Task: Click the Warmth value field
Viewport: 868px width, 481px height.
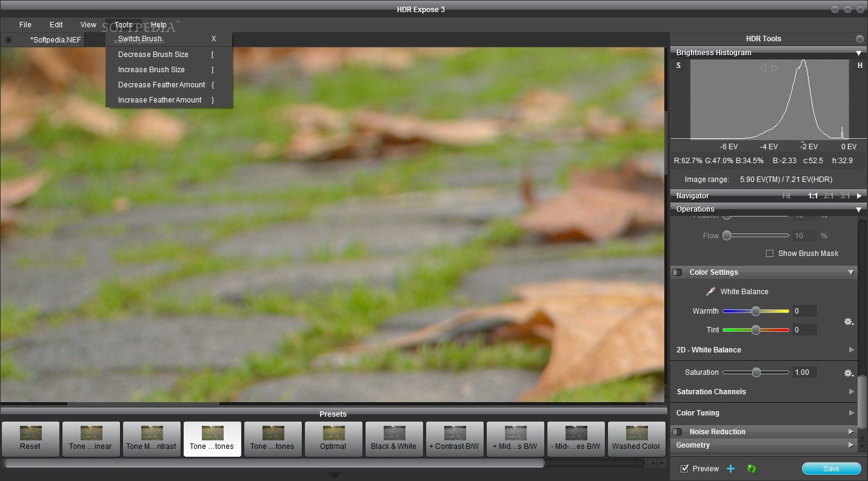Action: pos(804,311)
